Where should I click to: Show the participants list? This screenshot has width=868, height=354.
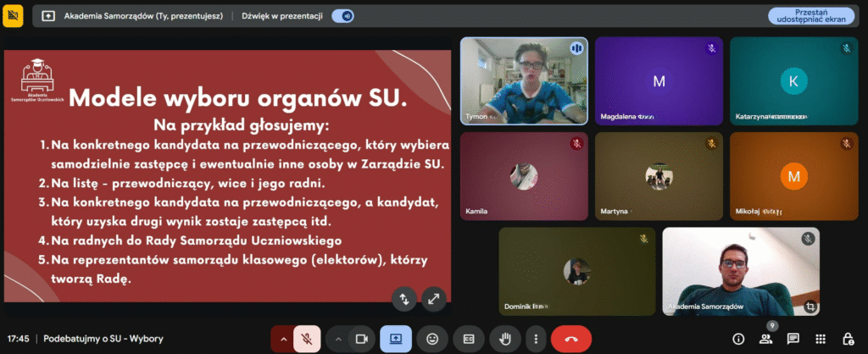766,339
